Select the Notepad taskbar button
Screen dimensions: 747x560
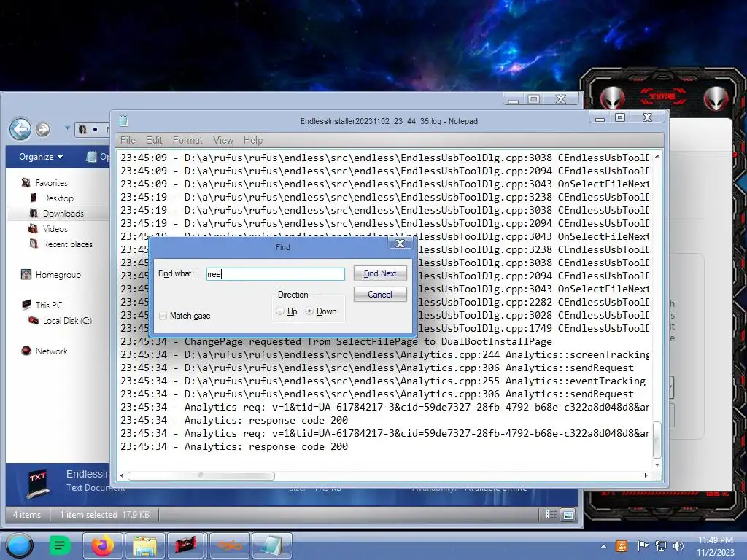click(271, 545)
